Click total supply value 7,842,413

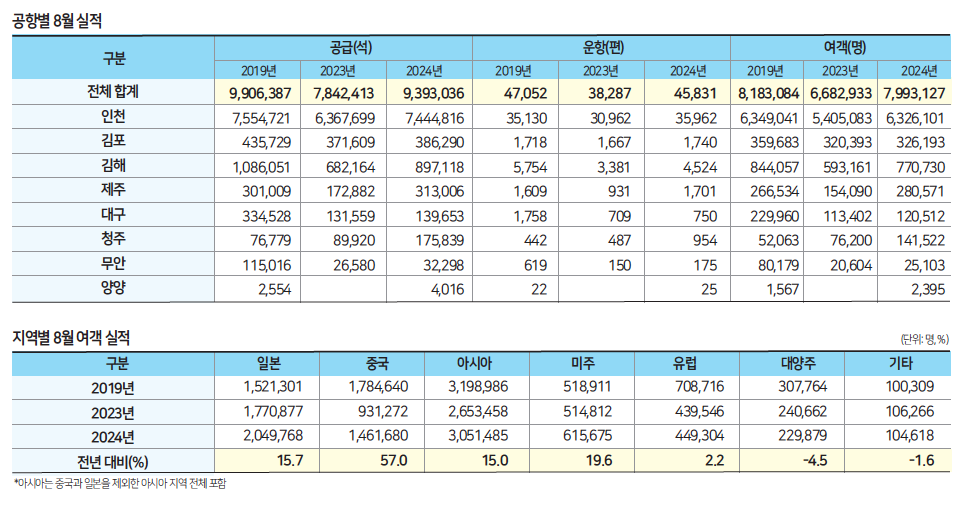pos(343,94)
